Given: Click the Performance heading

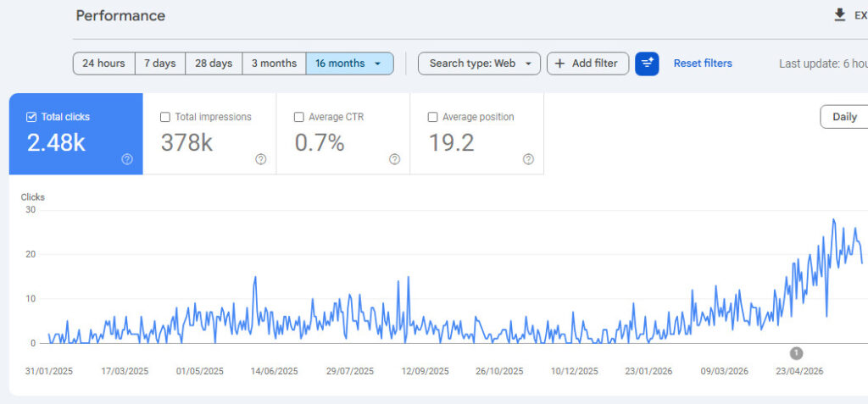Looking at the screenshot, I should 120,15.
